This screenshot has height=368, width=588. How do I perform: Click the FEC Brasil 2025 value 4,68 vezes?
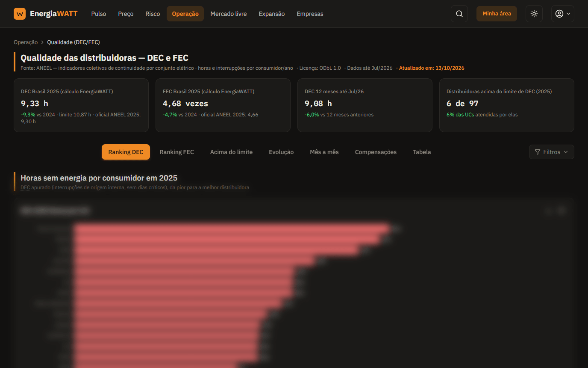(185, 104)
